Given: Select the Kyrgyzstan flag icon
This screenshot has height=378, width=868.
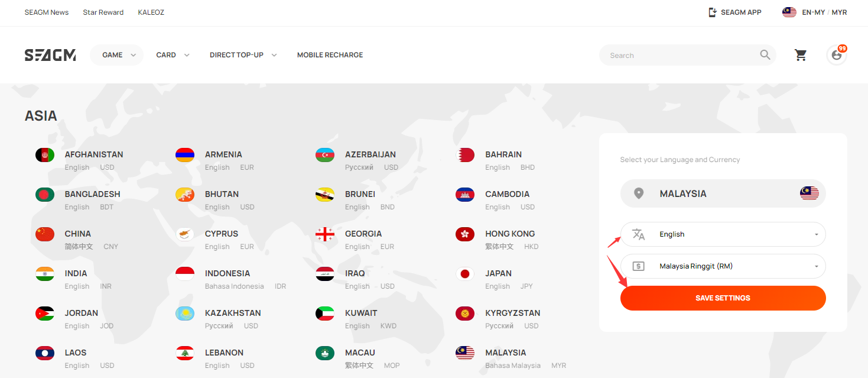Looking at the screenshot, I should pyautogui.click(x=465, y=314).
